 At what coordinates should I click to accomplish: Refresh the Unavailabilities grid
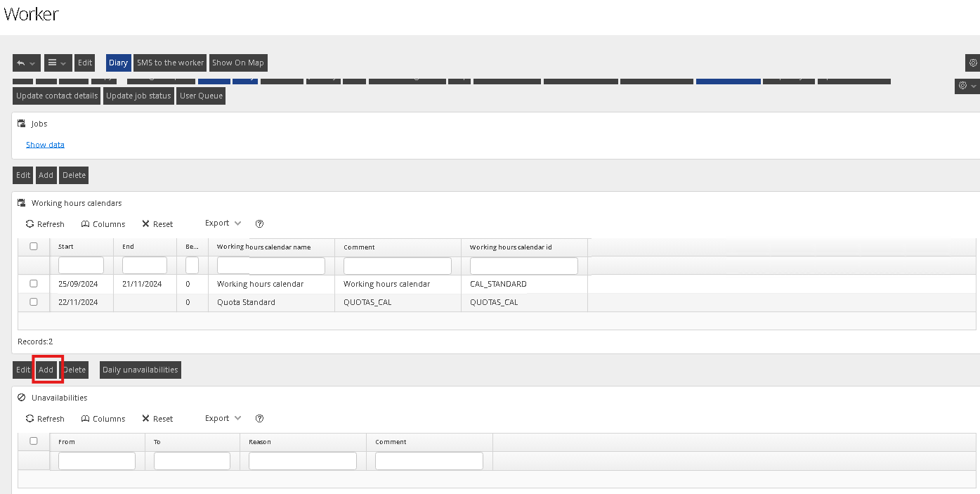[x=45, y=419]
